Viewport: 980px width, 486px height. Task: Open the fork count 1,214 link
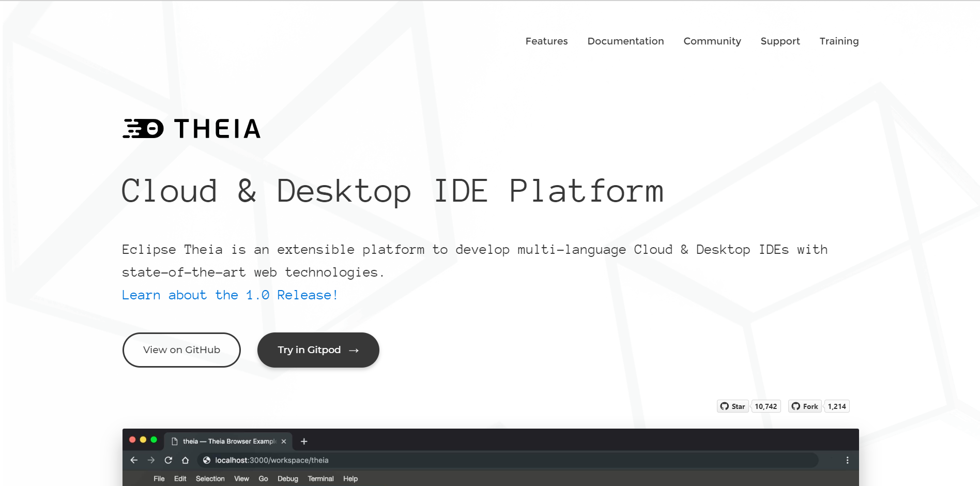836,406
